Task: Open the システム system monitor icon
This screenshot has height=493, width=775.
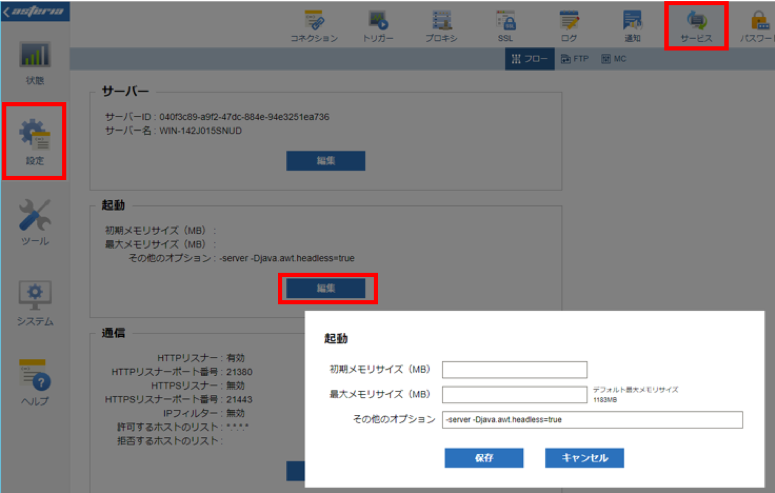Action: (35, 303)
